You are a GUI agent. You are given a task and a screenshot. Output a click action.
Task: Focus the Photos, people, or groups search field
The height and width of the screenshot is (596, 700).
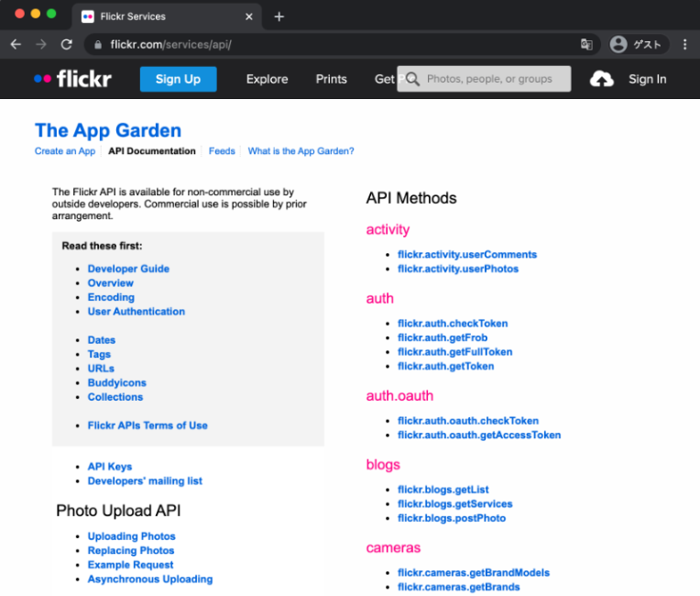495,79
